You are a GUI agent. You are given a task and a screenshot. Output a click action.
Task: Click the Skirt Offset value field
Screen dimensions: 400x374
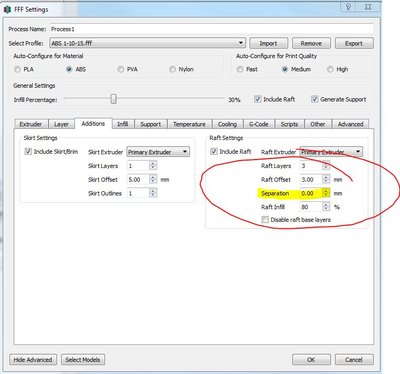tap(138, 179)
